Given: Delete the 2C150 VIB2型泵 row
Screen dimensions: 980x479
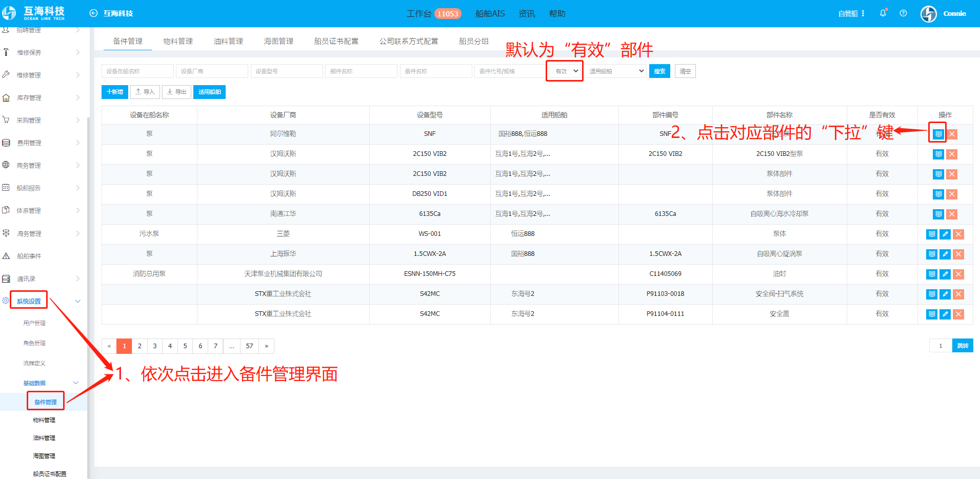Looking at the screenshot, I should pyautogui.click(x=952, y=154).
